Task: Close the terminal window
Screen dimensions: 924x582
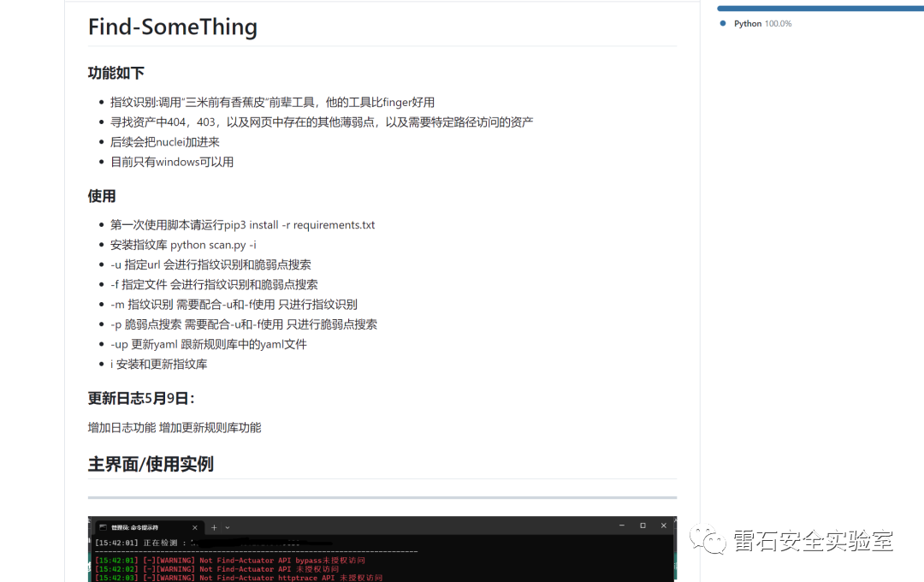Action: 664,526
